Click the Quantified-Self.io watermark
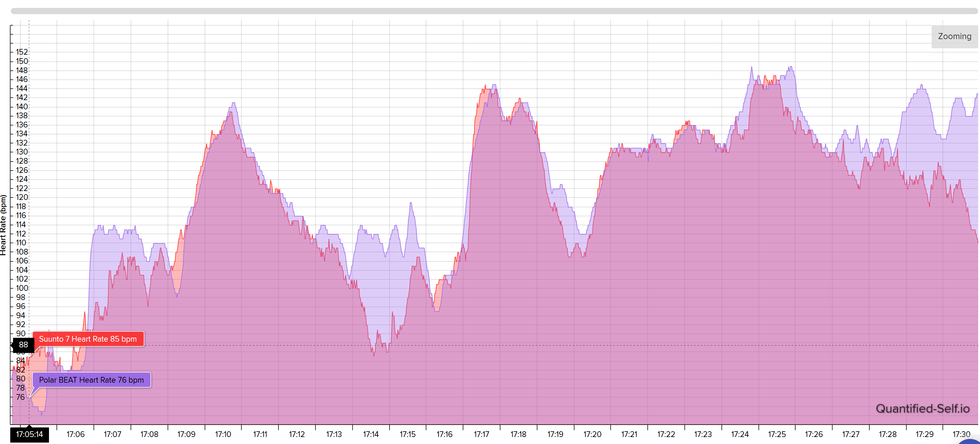This screenshot has width=980, height=444. click(922, 408)
